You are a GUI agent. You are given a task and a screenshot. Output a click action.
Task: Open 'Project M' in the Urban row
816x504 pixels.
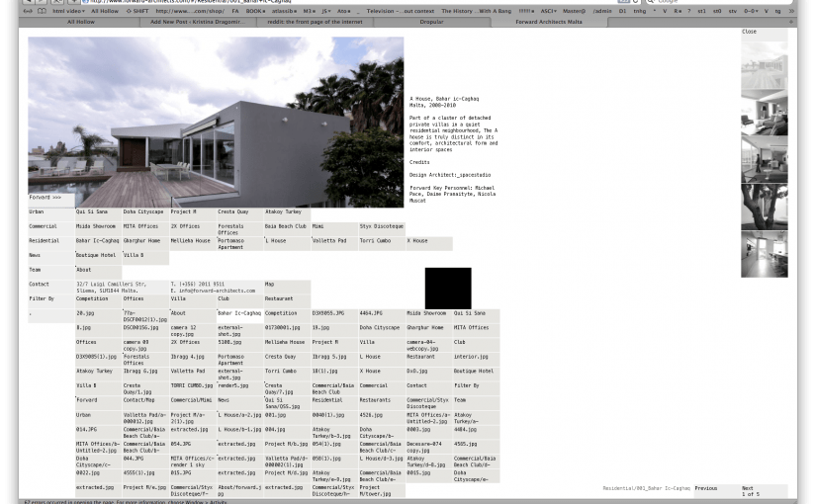193,214
